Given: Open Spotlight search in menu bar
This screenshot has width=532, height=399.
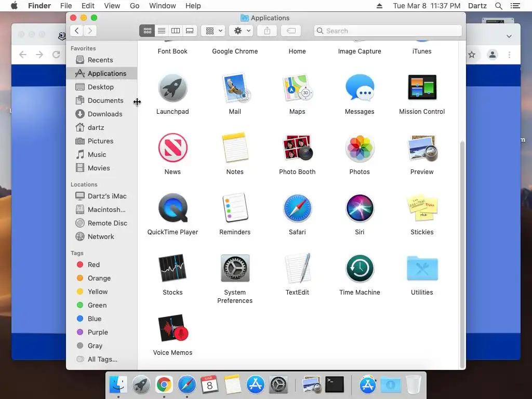Looking at the screenshot, I should click(498, 6).
